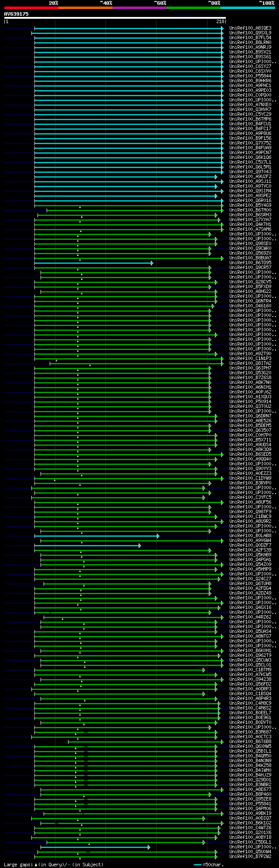Click the white AV639175 query sequence bar
Image resolution: width=279 pixels, height=868 pixels.
pos(115,18)
